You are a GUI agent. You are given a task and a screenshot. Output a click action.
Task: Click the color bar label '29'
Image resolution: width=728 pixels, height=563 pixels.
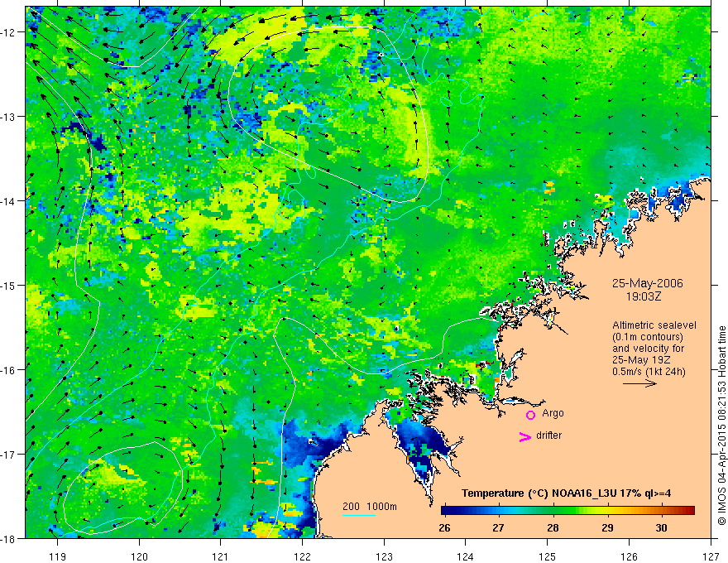[x=607, y=527]
